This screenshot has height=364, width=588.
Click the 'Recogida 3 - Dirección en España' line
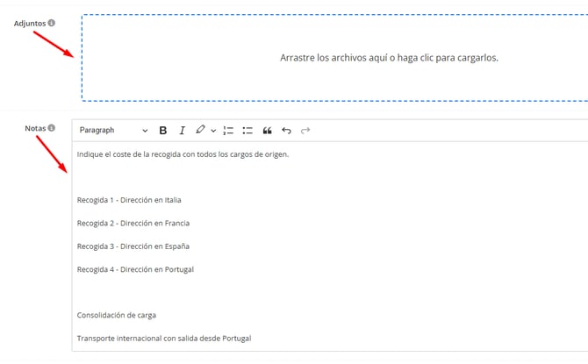coord(133,246)
